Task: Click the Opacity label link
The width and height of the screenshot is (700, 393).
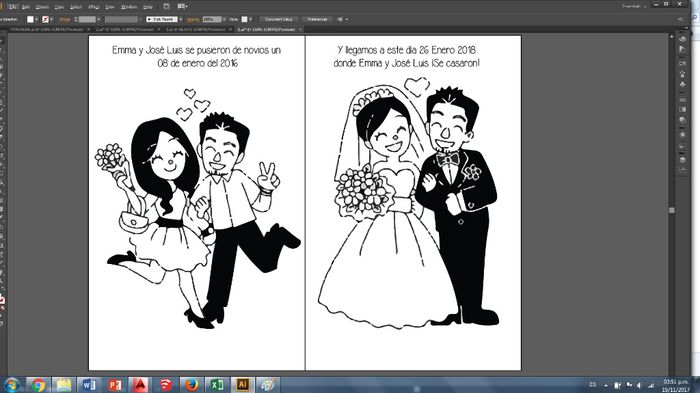Action: (x=193, y=19)
